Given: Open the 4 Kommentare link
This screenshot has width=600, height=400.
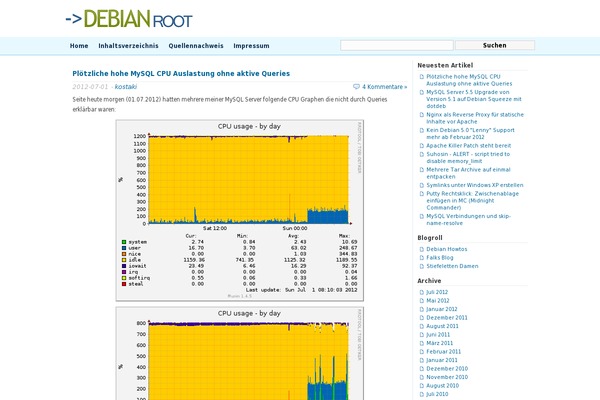Looking at the screenshot, I should 385,87.
